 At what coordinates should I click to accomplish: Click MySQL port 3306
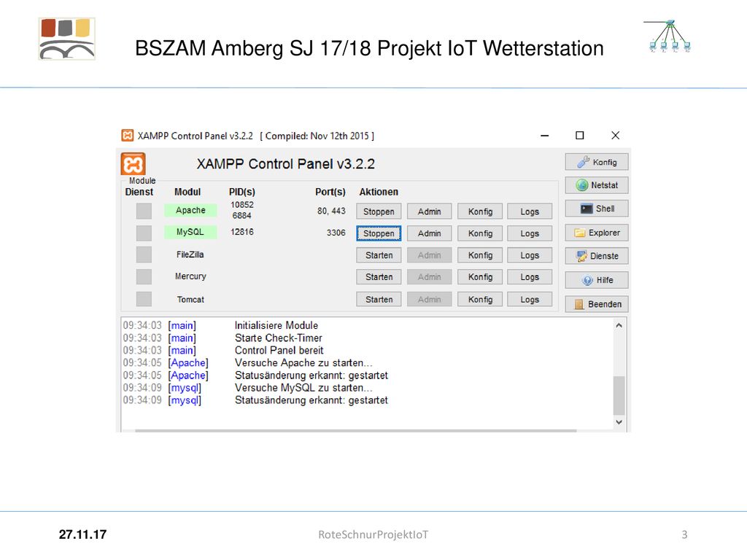tap(336, 233)
